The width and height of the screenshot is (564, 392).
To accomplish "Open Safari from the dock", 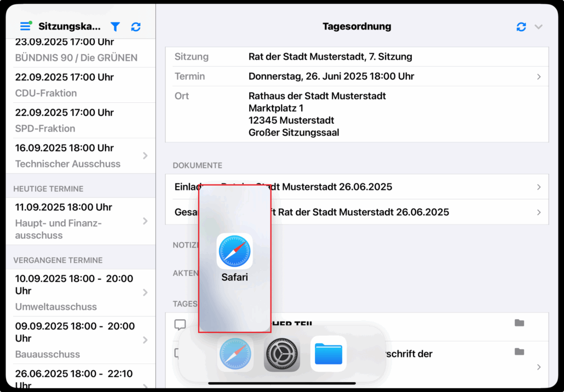I will tap(235, 354).
